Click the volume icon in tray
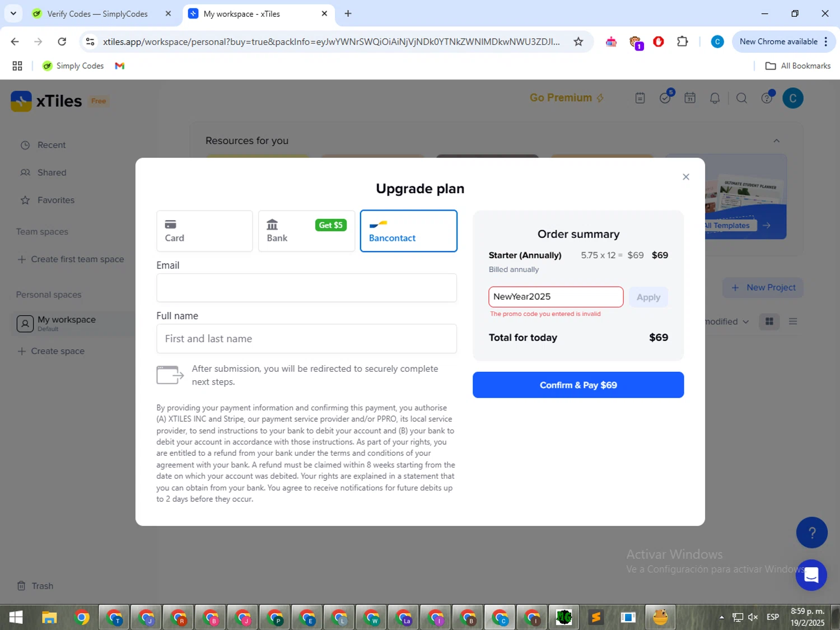 pyautogui.click(x=753, y=618)
